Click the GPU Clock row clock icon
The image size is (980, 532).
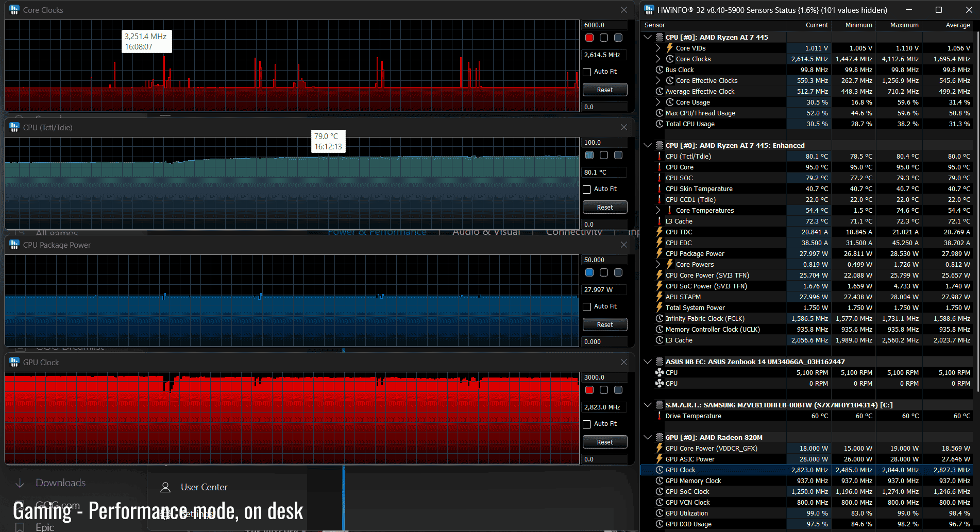[660, 470]
